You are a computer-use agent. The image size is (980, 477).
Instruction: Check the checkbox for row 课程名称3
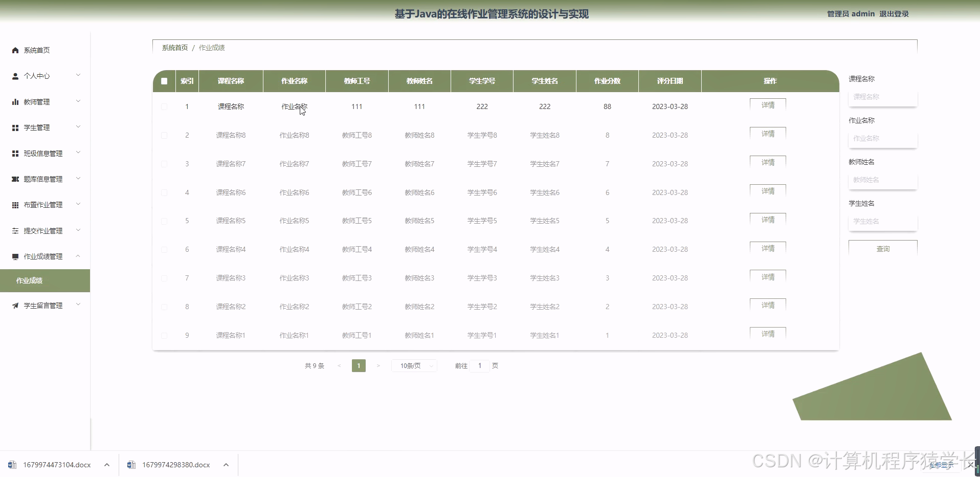tap(164, 278)
